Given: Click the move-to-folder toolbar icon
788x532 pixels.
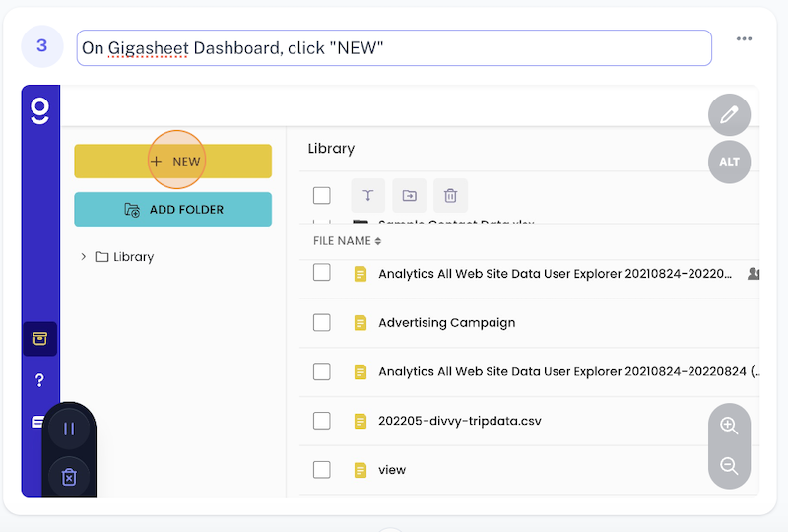Looking at the screenshot, I should tap(409, 195).
